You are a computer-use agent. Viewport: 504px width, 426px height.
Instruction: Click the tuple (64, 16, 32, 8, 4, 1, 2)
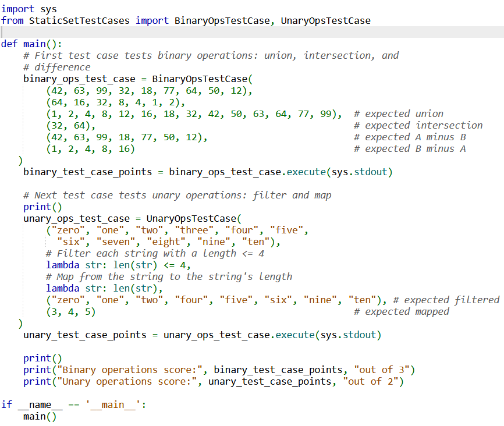[x=116, y=102]
